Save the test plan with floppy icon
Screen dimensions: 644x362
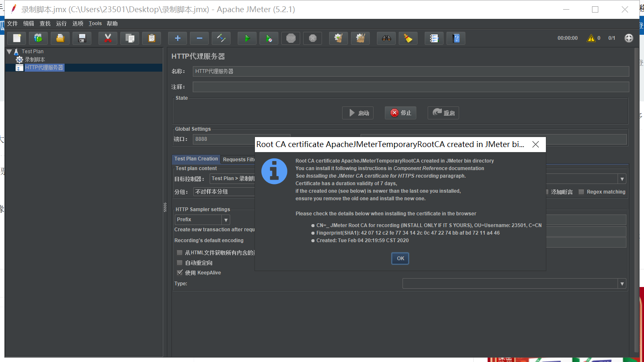tap(82, 38)
